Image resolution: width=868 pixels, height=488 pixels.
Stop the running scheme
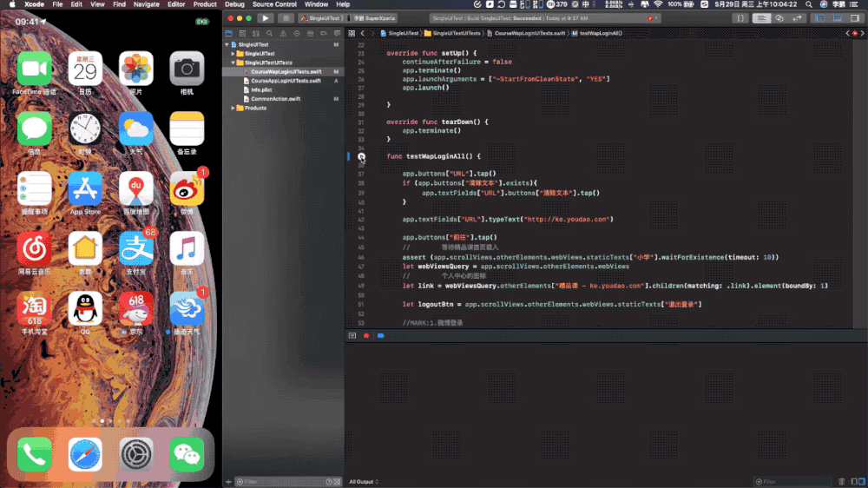[x=286, y=18]
